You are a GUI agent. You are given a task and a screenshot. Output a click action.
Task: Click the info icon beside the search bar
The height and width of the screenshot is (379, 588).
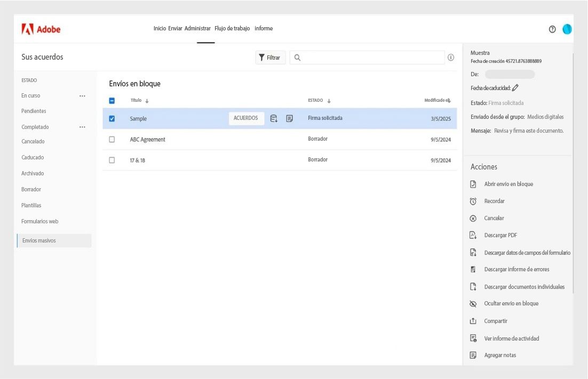coord(451,57)
